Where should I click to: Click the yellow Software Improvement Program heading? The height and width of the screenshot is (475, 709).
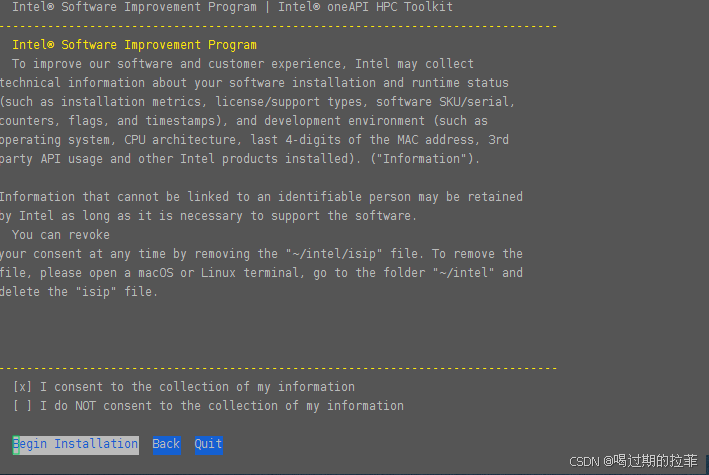(x=134, y=45)
